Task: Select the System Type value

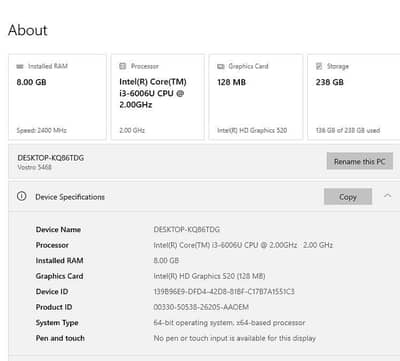Action: (x=229, y=323)
